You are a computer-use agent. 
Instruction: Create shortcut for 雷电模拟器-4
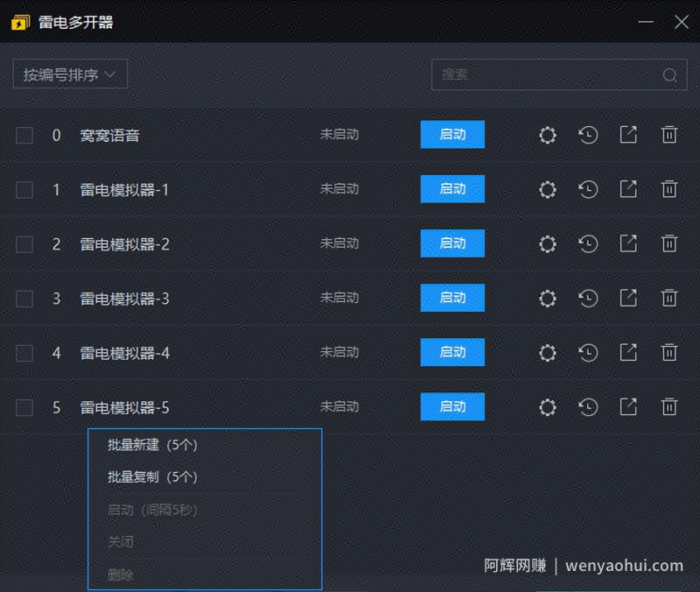(628, 353)
